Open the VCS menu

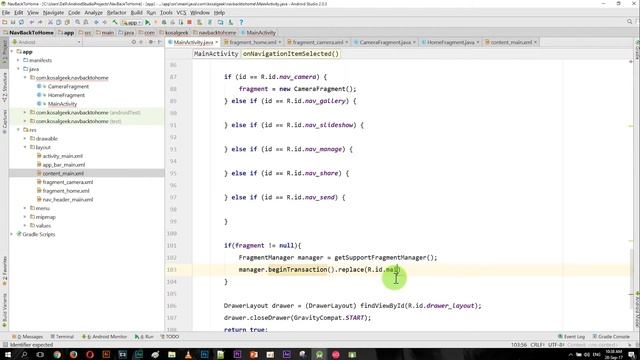tap(181, 13)
